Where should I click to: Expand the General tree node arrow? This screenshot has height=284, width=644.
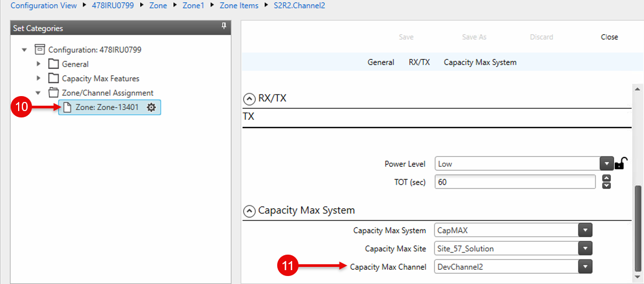pos(38,64)
